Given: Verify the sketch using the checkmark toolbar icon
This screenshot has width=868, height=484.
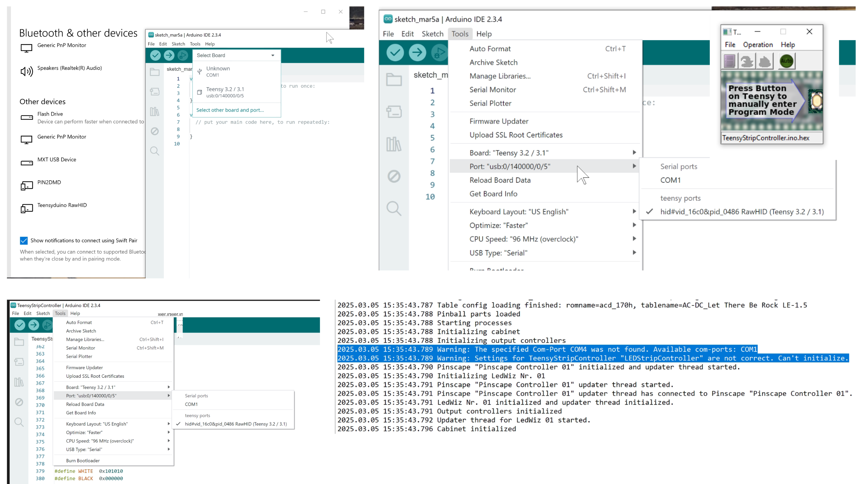Looking at the screenshot, I should click(394, 53).
